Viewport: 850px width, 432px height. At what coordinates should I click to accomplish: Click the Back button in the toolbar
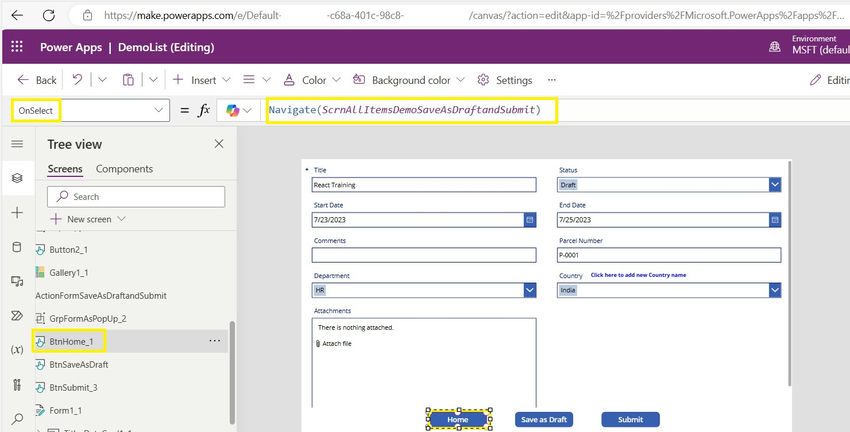pyautogui.click(x=37, y=80)
